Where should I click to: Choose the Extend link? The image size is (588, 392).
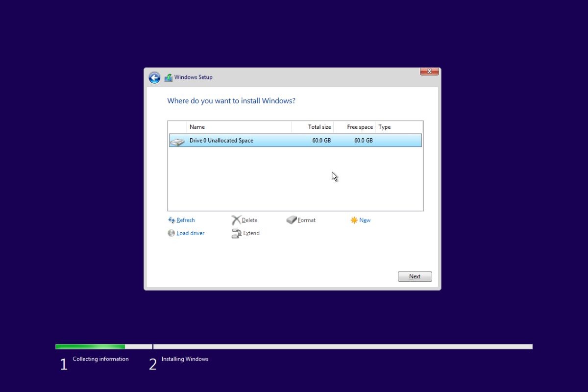(251, 233)
